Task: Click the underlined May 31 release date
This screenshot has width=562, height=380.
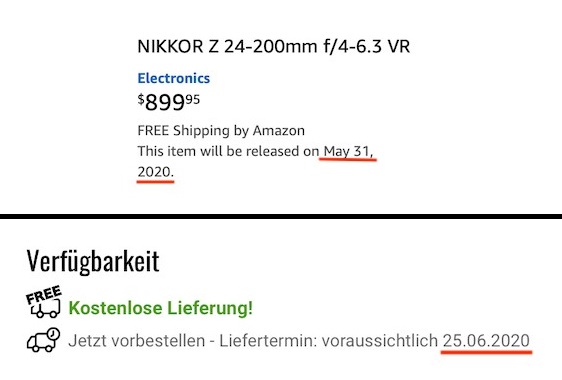Action: point(348,152)
